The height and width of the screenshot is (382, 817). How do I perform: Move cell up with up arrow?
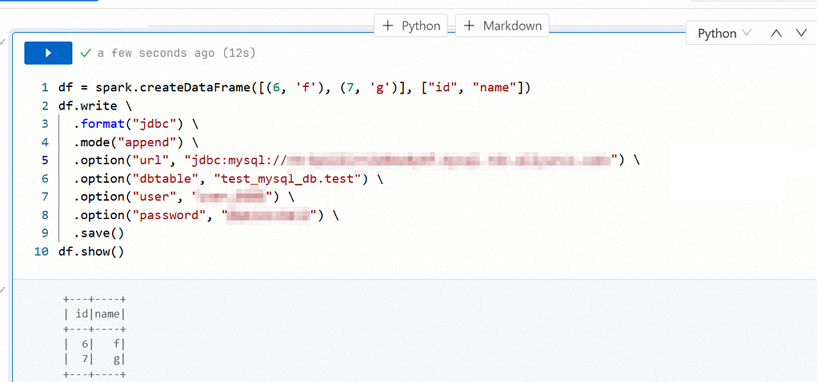(x=776, y=33)
